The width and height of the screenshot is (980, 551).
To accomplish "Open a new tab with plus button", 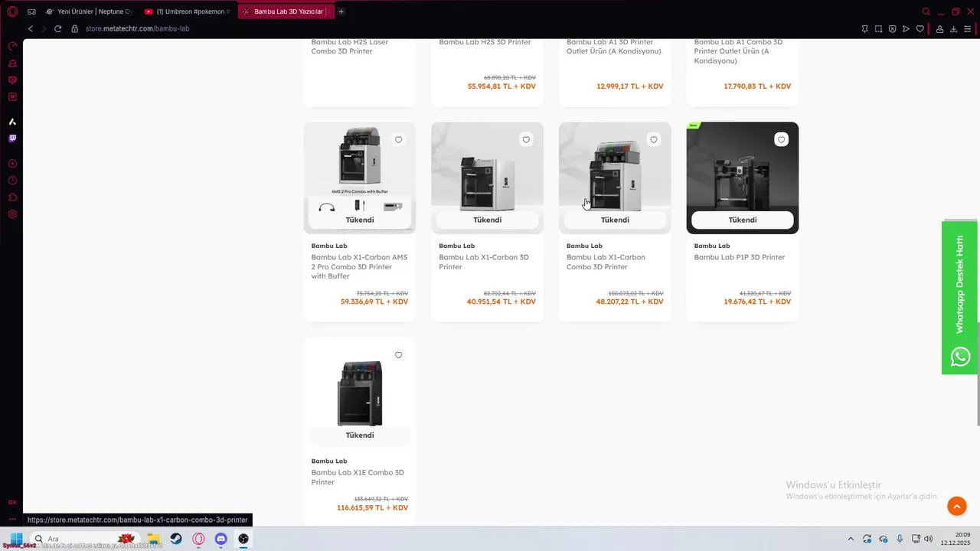I will [x=341, y=11].
